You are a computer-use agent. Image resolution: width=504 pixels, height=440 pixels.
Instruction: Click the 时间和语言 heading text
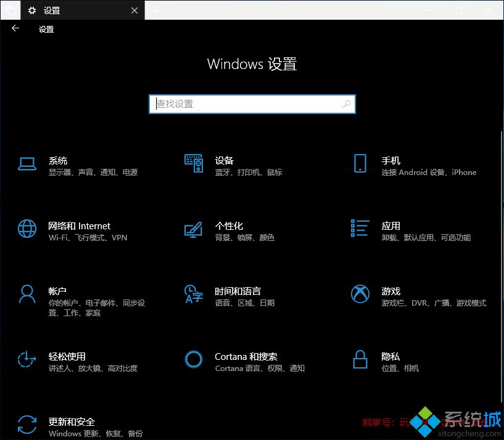point(238,291)
